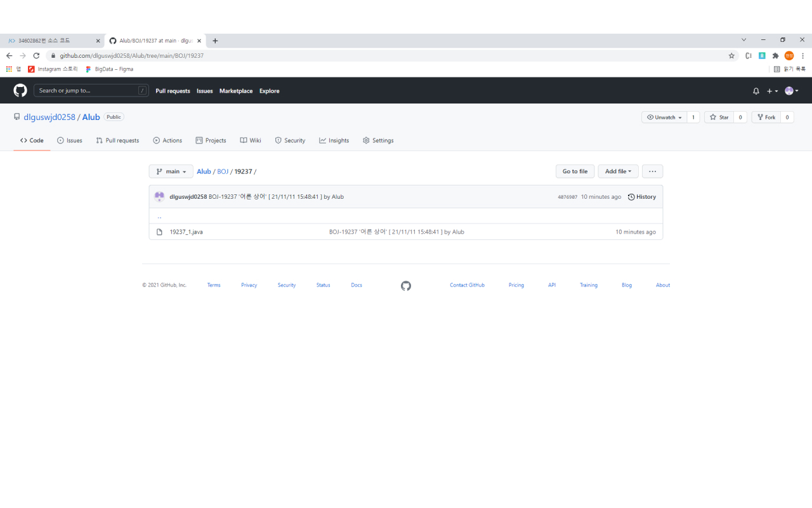
Task: Open the commit author avatar
Action: pyautogui.click(x=159, y=197)
